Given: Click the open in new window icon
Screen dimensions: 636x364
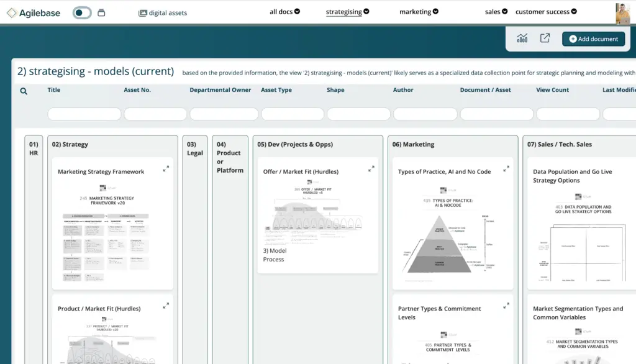Looking at the screenshot, I should coord(545,39).
